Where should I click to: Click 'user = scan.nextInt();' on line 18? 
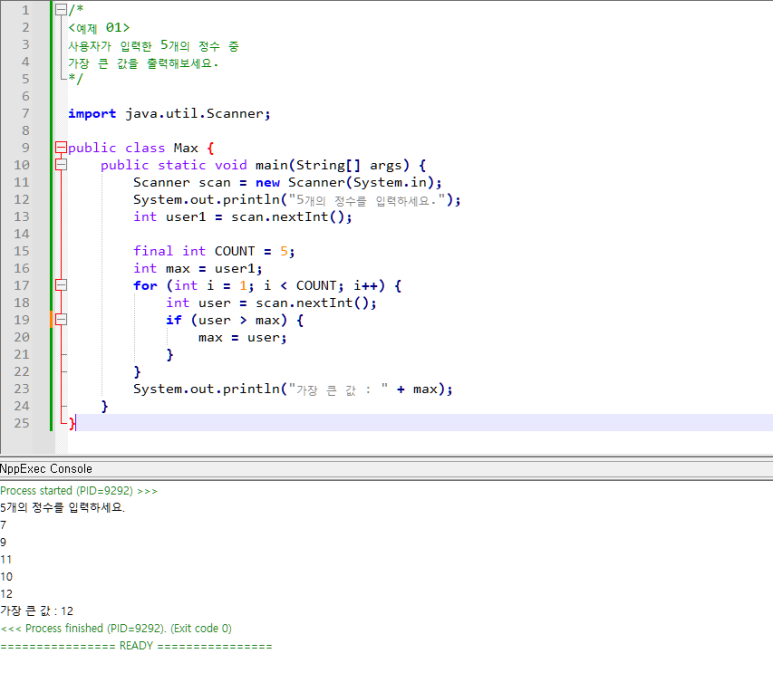[287, 303]
